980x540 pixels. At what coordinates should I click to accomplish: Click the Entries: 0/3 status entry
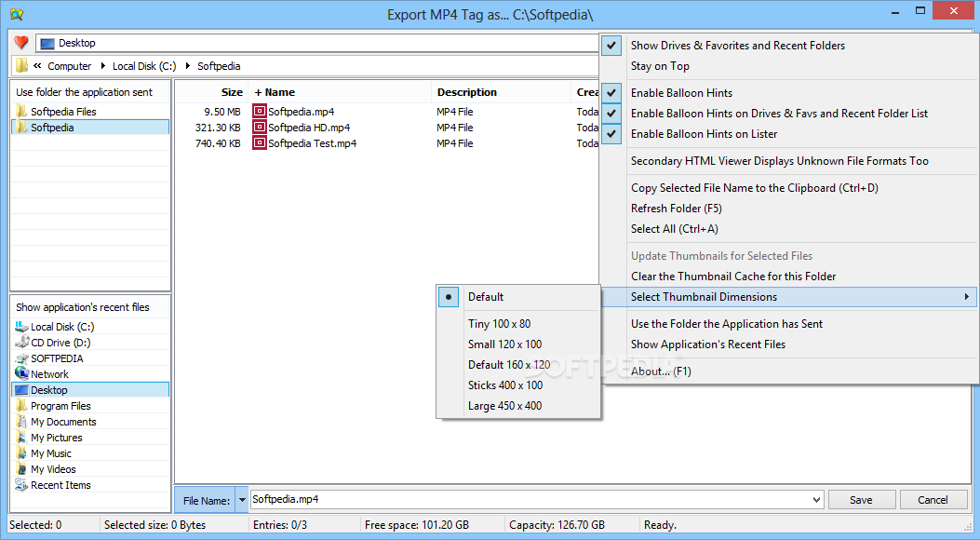point(280,525)
